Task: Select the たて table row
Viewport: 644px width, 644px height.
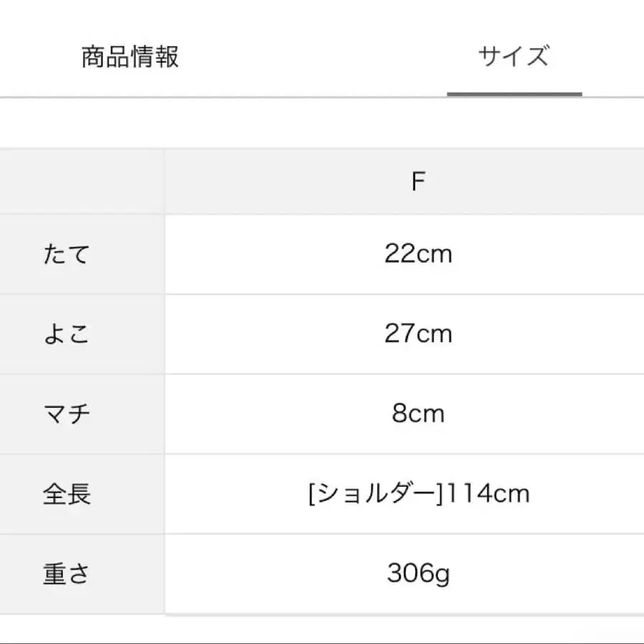Action: click(x=322, y=253)
